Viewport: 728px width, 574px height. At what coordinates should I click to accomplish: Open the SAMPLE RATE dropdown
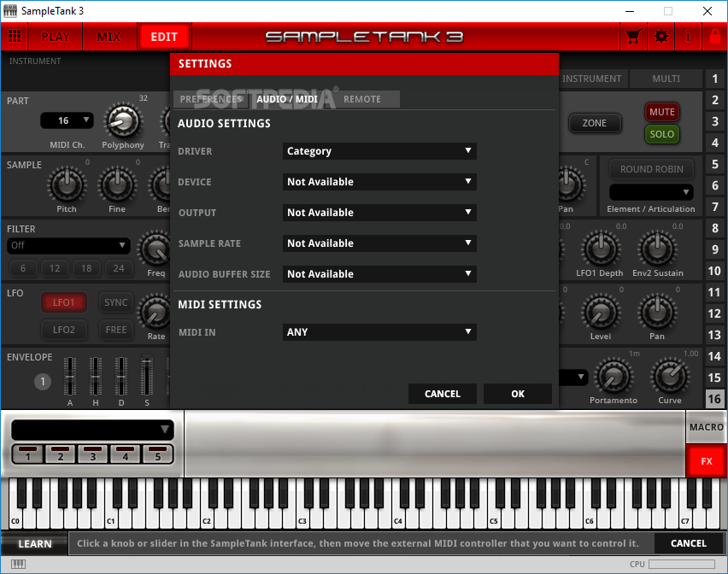point(379,243)
